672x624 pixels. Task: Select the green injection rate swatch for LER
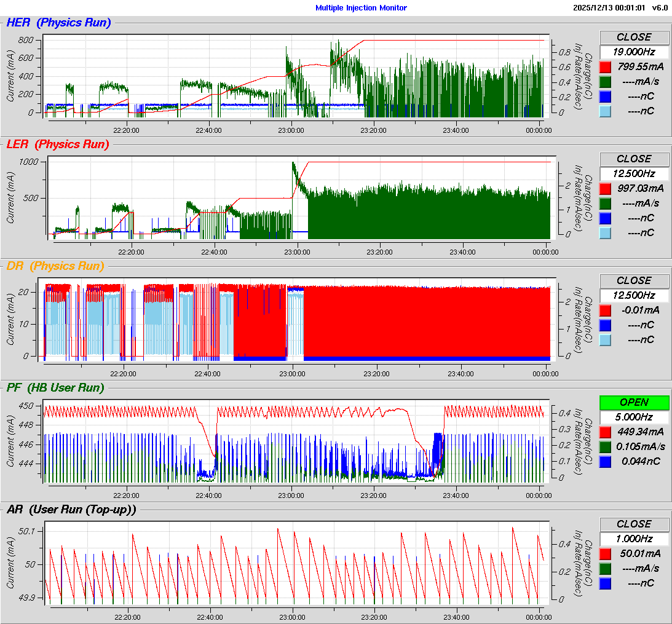606,203
